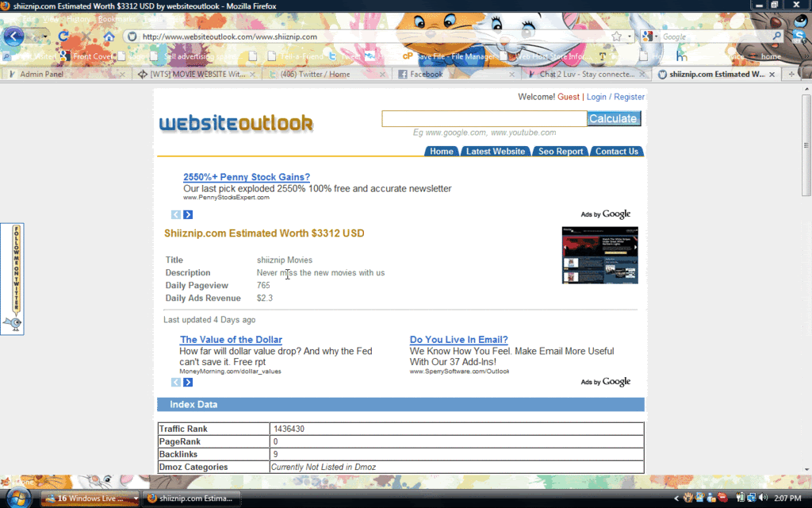This screenshot has width=812, height=508.
Task: Open the Do You Live In Email ad link
Action: point(459,340)
